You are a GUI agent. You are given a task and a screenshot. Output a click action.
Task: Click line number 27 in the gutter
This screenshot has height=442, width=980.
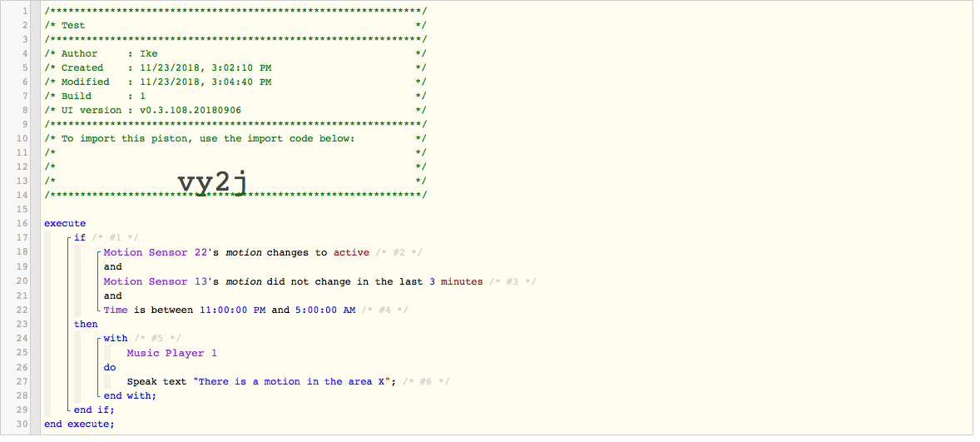coord(23,381)
